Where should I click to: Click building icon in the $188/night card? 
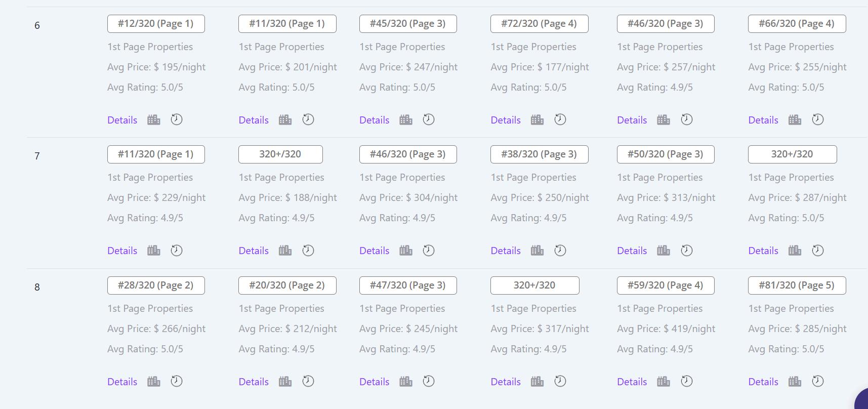(285, 251)
